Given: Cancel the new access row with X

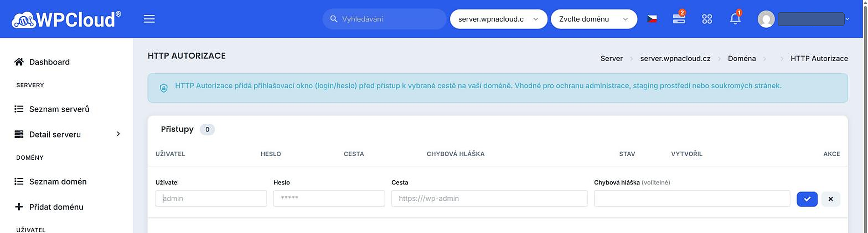Looking at the screenshot, I should 831,199.
